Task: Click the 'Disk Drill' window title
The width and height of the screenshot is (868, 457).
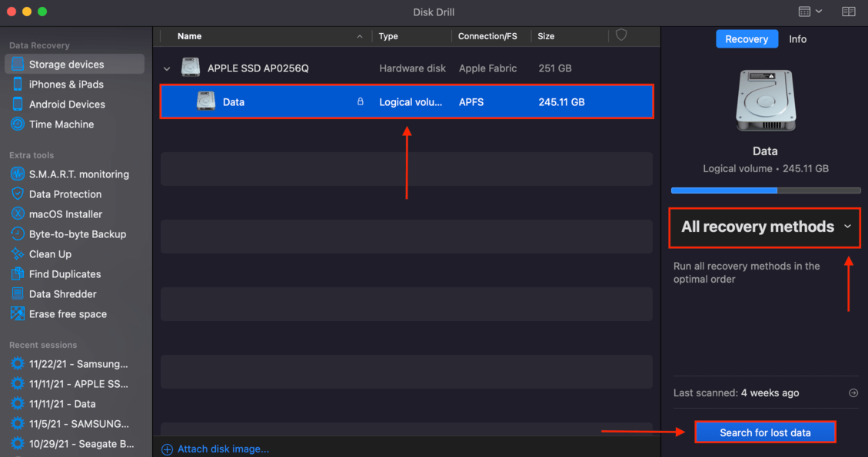Action: (434, 12)
